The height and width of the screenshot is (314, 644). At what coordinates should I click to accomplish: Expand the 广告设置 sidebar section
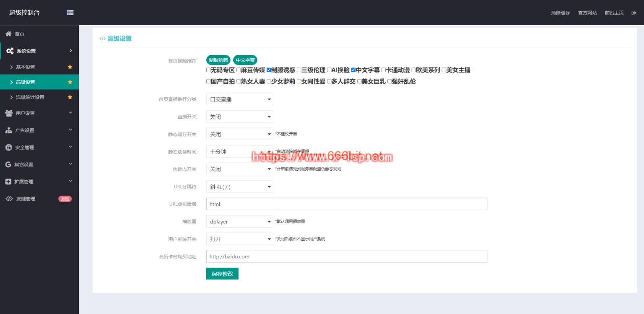tap(39, 130)
